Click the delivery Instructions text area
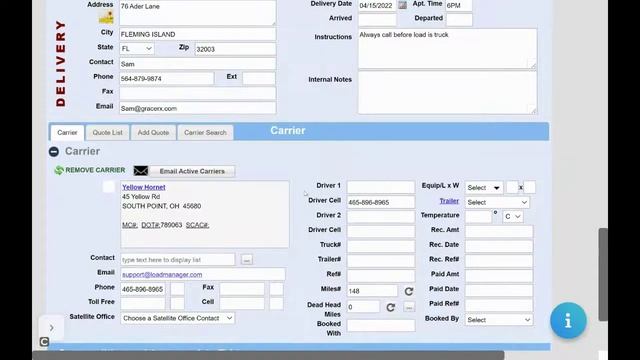 coord(447,48)
